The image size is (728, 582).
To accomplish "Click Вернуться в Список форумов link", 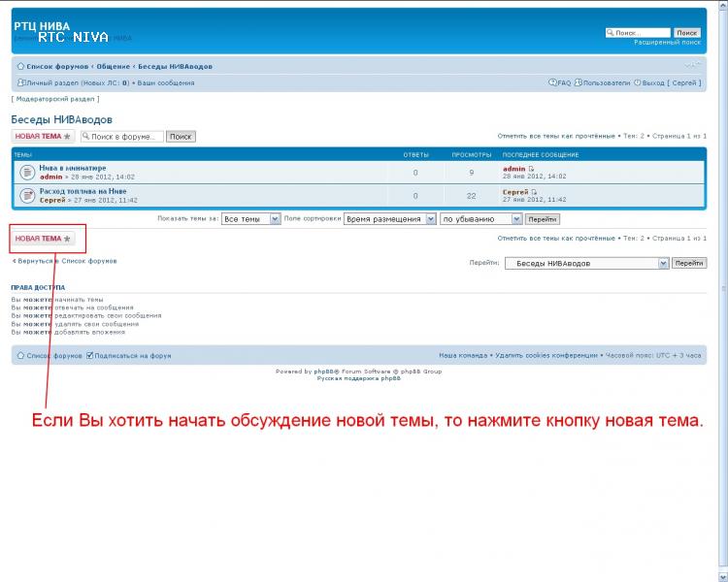I will click(64, 261).
